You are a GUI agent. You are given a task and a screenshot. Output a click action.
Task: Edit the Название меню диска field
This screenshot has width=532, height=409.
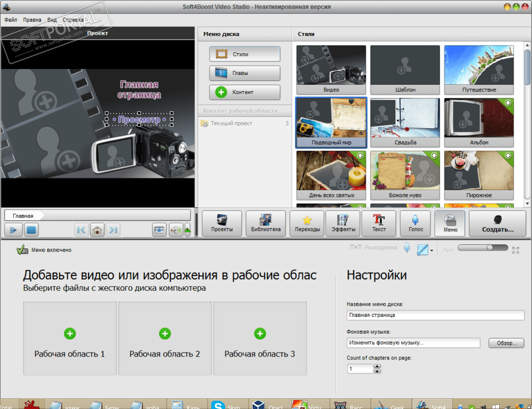[x=435, y=315]
